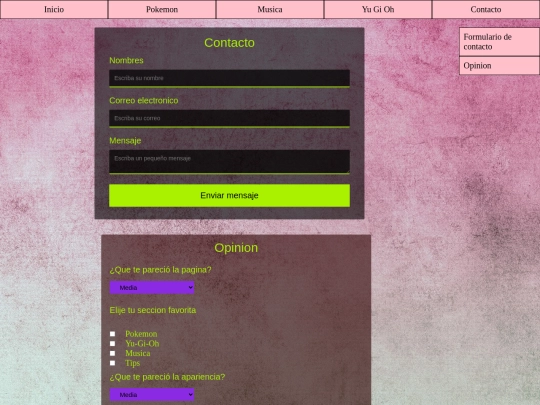Go to the Pokemon page
This screenshot has height=405, width=540.
coord(162,9)
